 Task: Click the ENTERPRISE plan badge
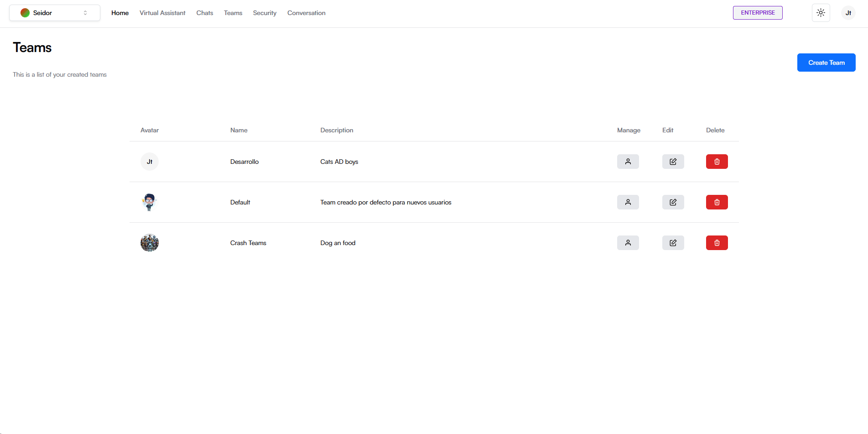[x=757, y=13]
